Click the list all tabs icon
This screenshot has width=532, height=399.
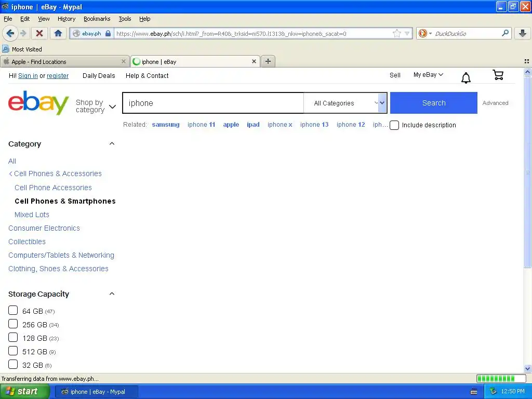click(x=527, y=61)
